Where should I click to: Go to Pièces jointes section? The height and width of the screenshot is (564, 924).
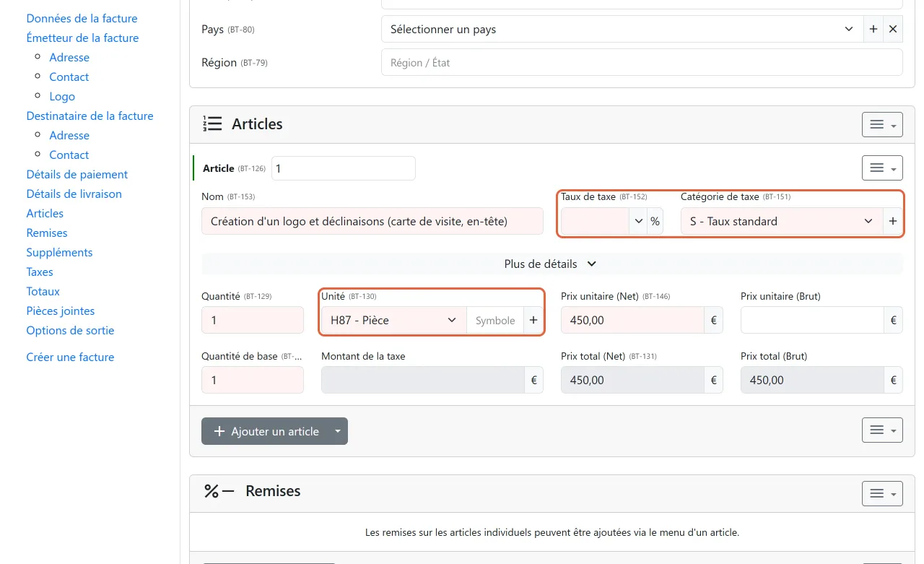click(x=61, y=311)
